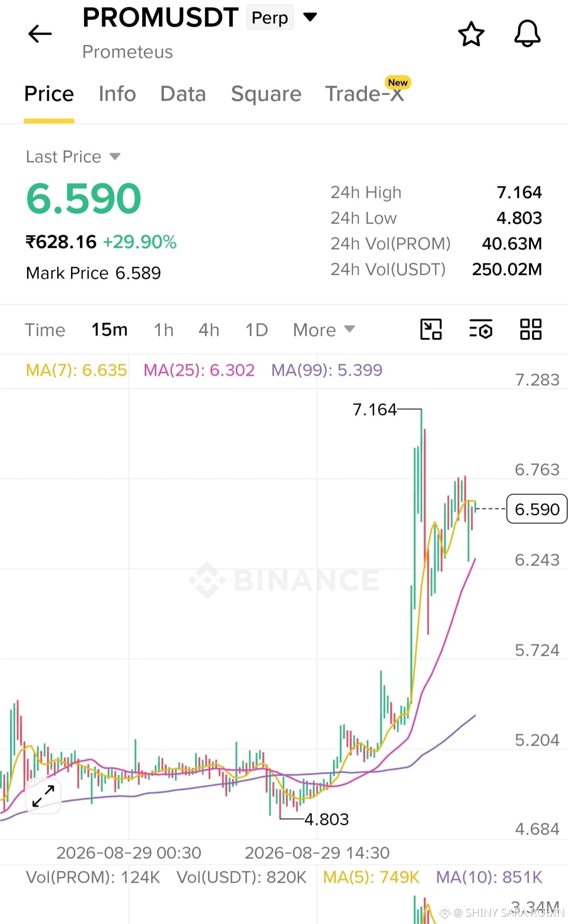Tap the +29.90% change value
The image size is (568, 924).
pos(140,242)
